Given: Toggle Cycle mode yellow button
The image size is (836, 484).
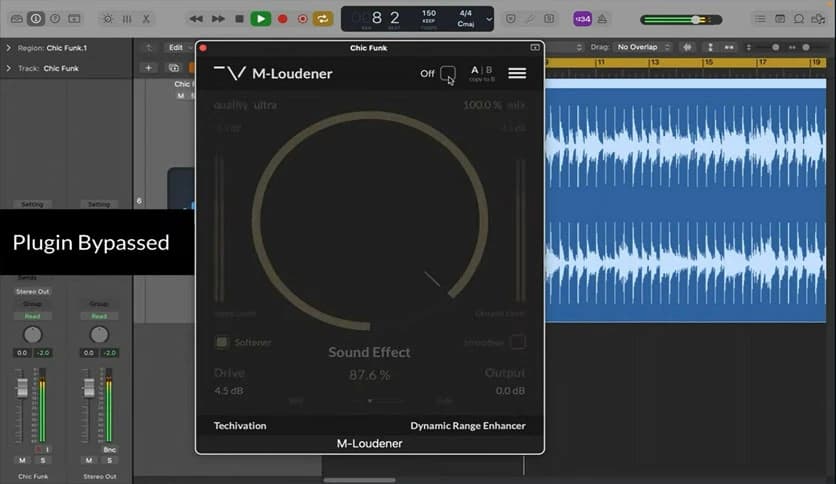Looking at the screenshot, I should [x=323, y=19].
